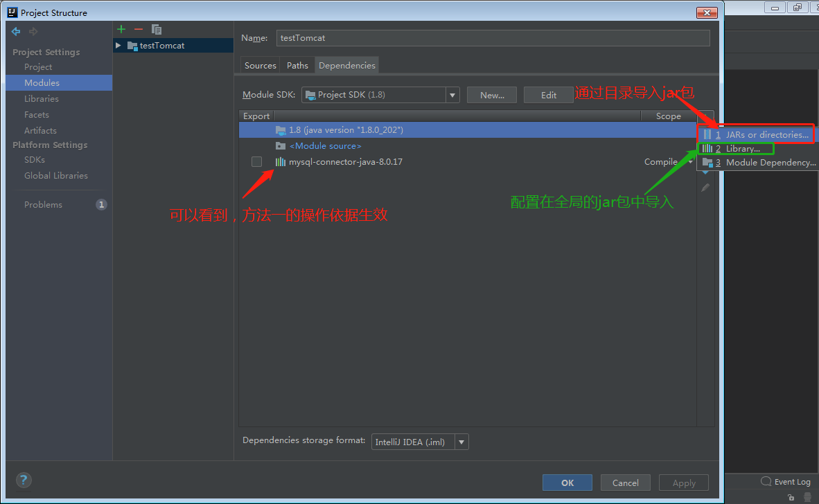Select testTomcat in module list
Screen dimensions: 819x504
point(173,46)
